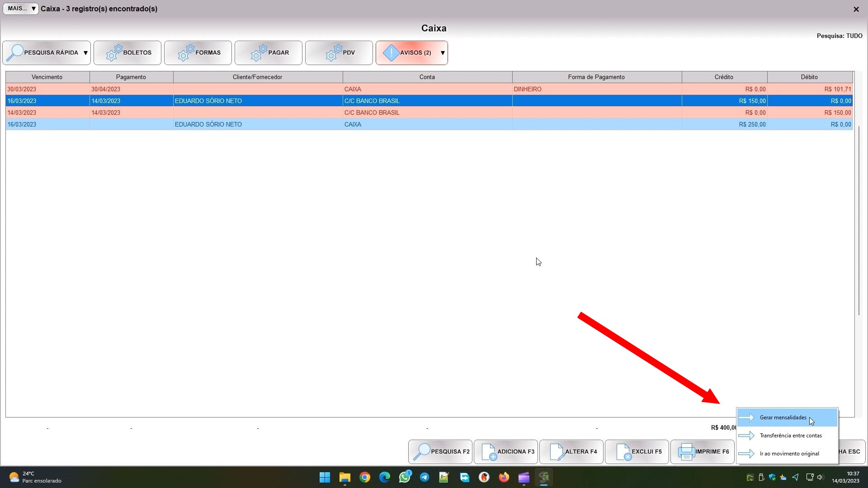Select Ir ao movimento original

789,454
